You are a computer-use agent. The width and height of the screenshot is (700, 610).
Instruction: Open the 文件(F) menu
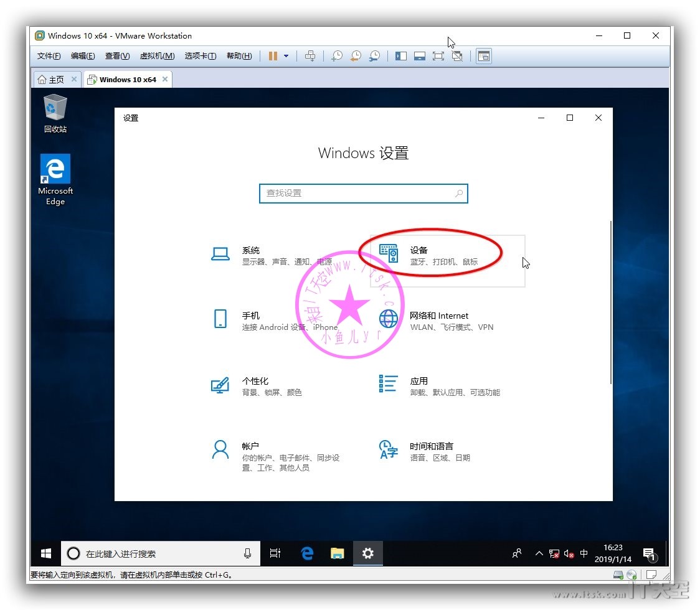(49, 56)
